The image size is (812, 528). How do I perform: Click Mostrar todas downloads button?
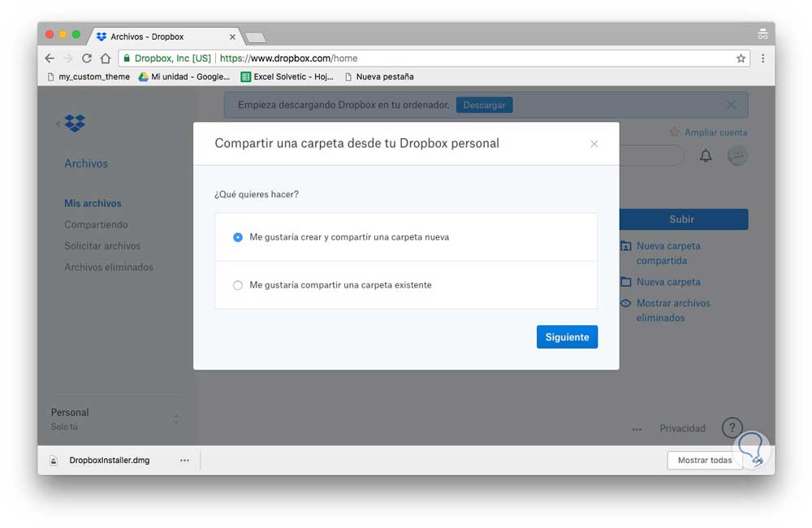[x=704, y=460]
